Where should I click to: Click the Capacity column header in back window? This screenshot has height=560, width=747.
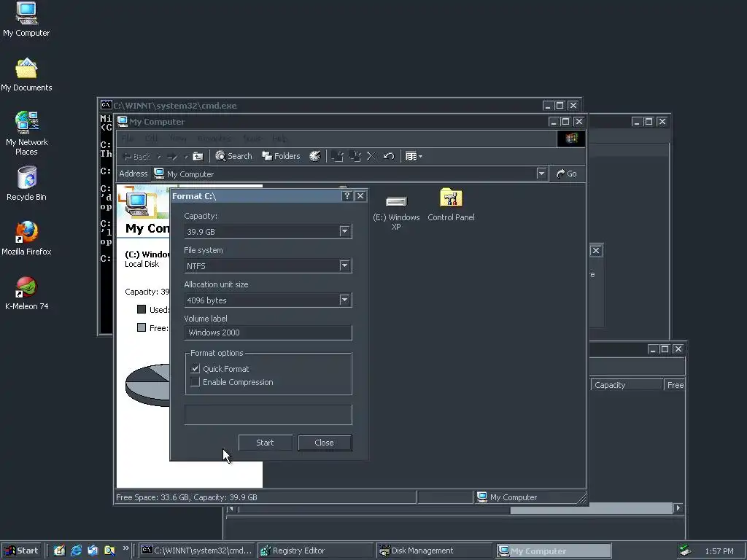[627, 385]
